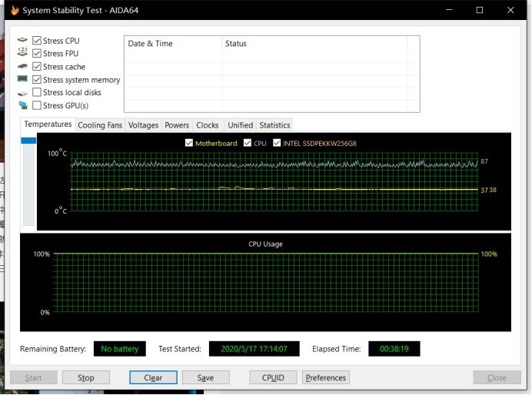Viewport: 532px width, 395px height.
Task: Click the RAM module icon beside Stress system memory
Action: [22, 78]
